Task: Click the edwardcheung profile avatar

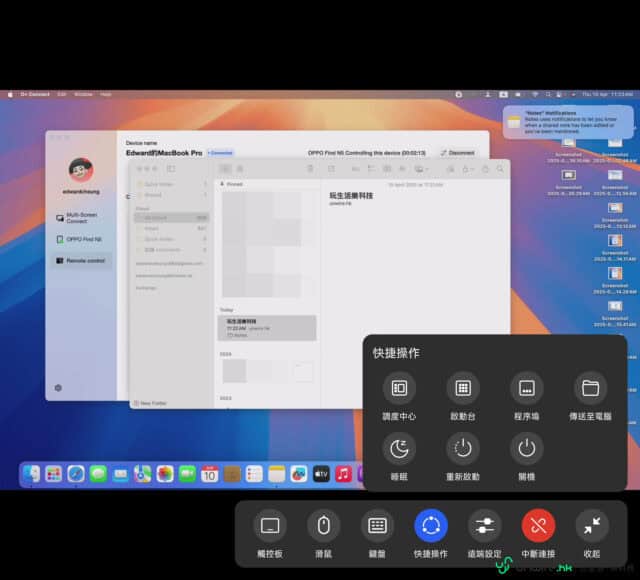Action: [81, 169]
